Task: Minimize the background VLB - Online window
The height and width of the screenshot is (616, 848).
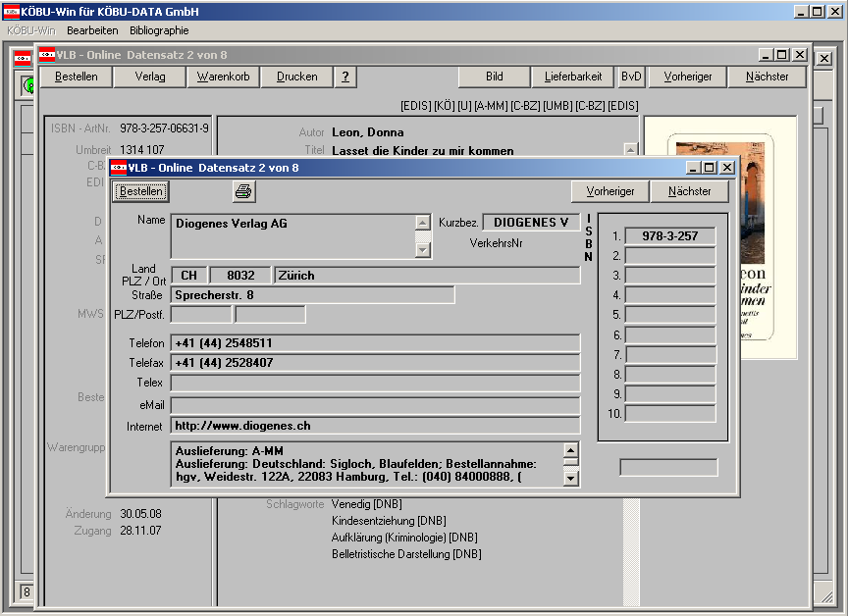Action: pos(766,55)
